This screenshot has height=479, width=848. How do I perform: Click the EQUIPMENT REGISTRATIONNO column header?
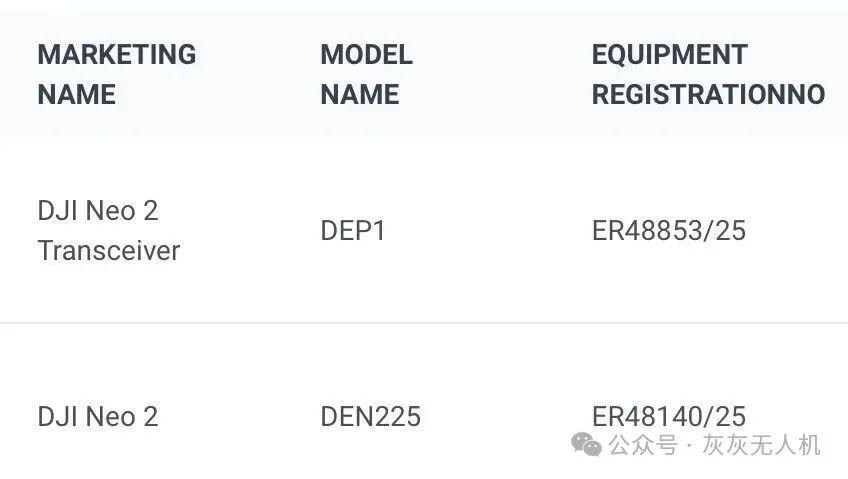[x=708, y=74]
